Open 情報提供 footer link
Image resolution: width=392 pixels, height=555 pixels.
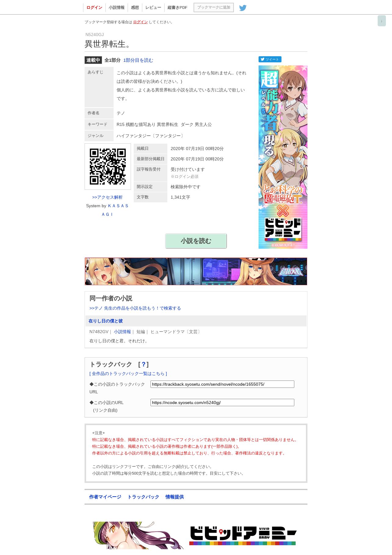click(175, 497)
